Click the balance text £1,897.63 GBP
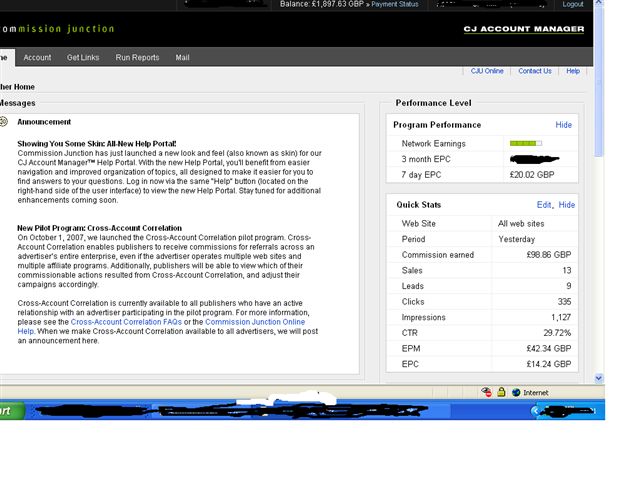The width and height of the screenshot is (640, 480). tap(337, 4)
